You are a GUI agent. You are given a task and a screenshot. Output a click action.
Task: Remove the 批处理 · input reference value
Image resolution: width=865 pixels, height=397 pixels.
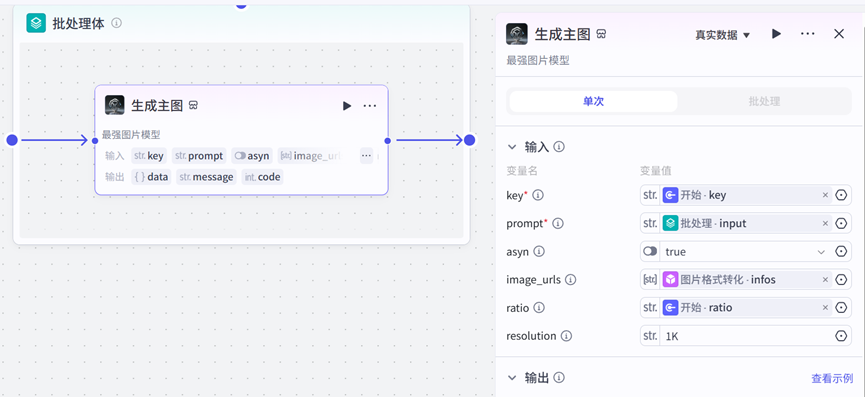tap(825, 223)
